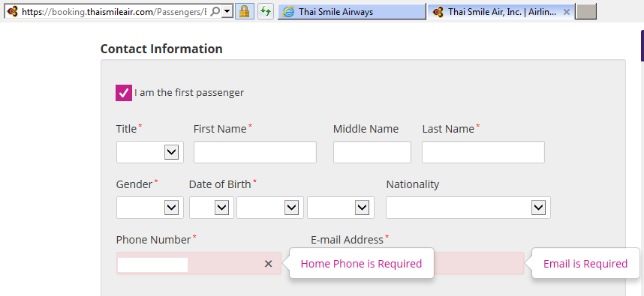Open the Date of Birth day dropdown

click(x=212, y=208)
